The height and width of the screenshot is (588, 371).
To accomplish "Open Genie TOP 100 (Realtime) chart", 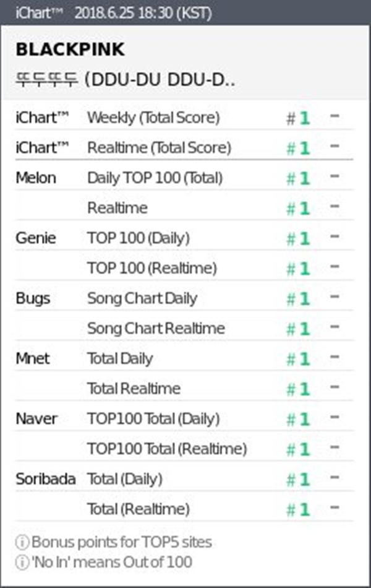I will point(152,268).
